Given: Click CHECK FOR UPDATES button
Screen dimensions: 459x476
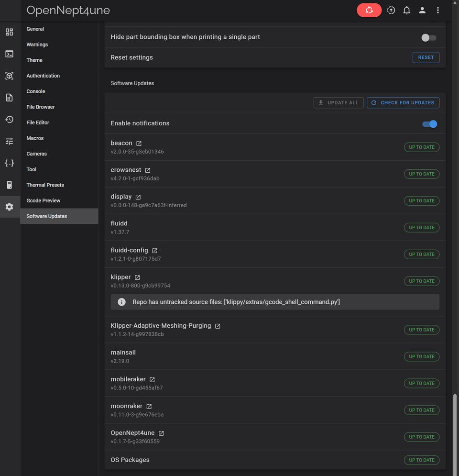Looking at the screenshot, I should (403, 102).
